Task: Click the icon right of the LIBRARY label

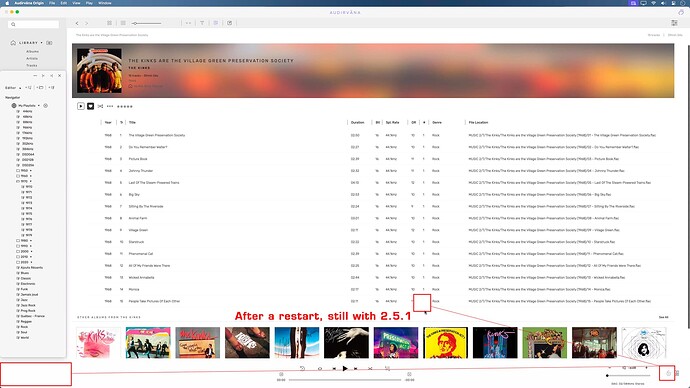Action: [x=49, y=43]
